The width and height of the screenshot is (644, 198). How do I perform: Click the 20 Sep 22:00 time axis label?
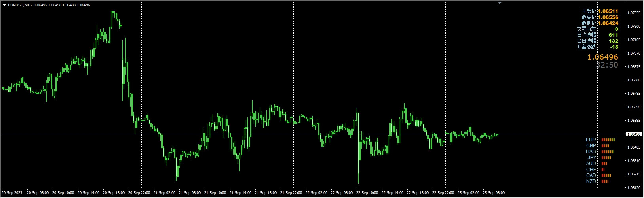(x=139, y=193)
